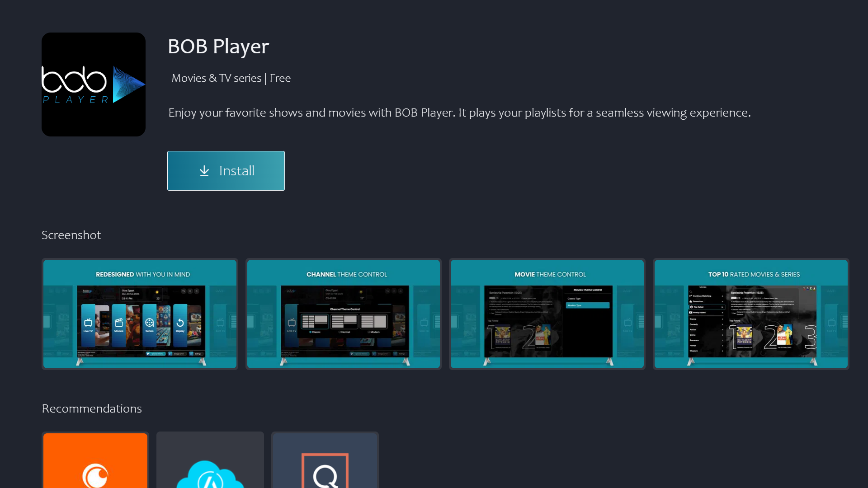Click the download arrow icon on Install
Screen dimensions: 868x488
tap(204, 171)
